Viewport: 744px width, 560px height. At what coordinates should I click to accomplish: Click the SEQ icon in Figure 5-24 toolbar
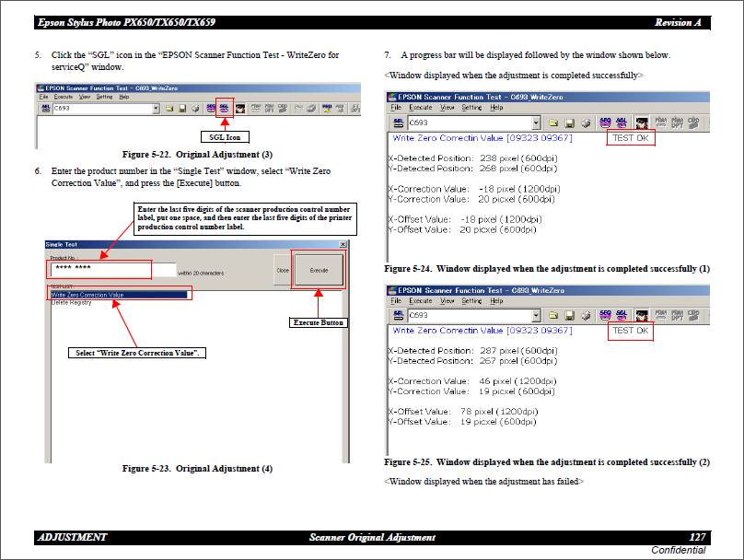click(605, 122)
